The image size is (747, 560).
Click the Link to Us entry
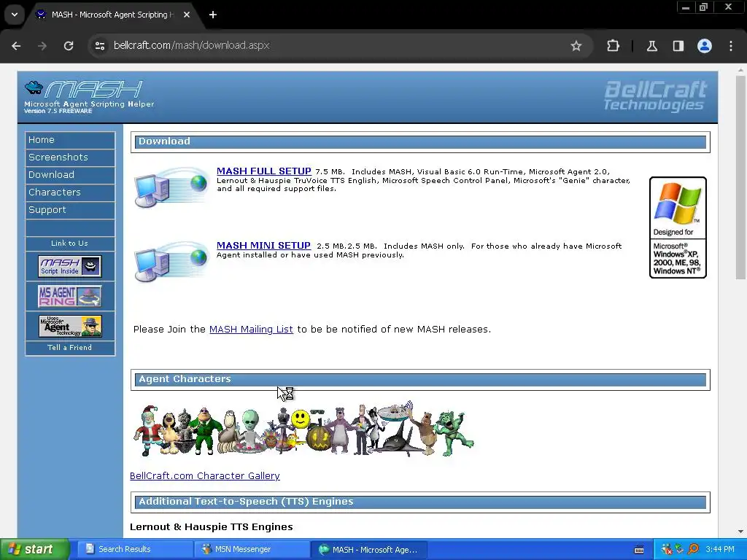point(69,244)
